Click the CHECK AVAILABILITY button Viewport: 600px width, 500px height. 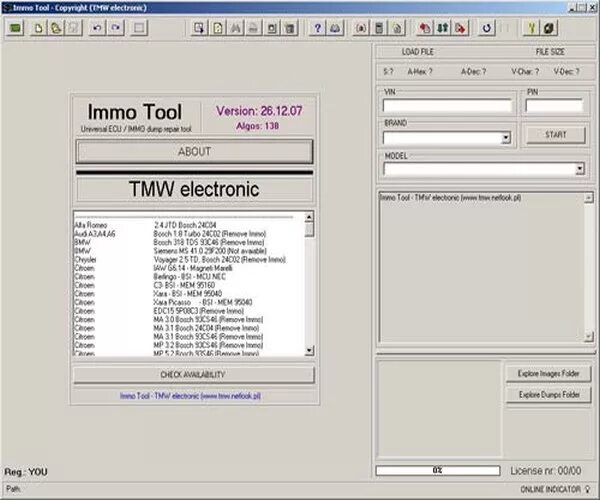coord(193,375)
